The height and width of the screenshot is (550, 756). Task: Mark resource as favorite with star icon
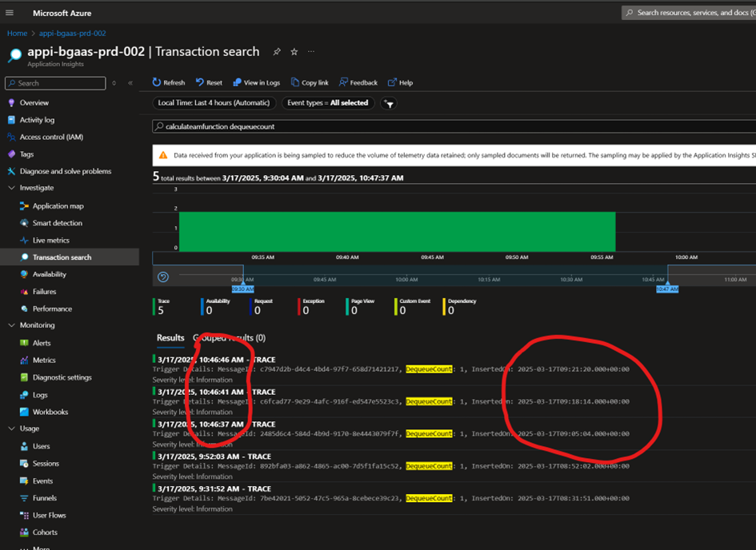pos(294,51)
